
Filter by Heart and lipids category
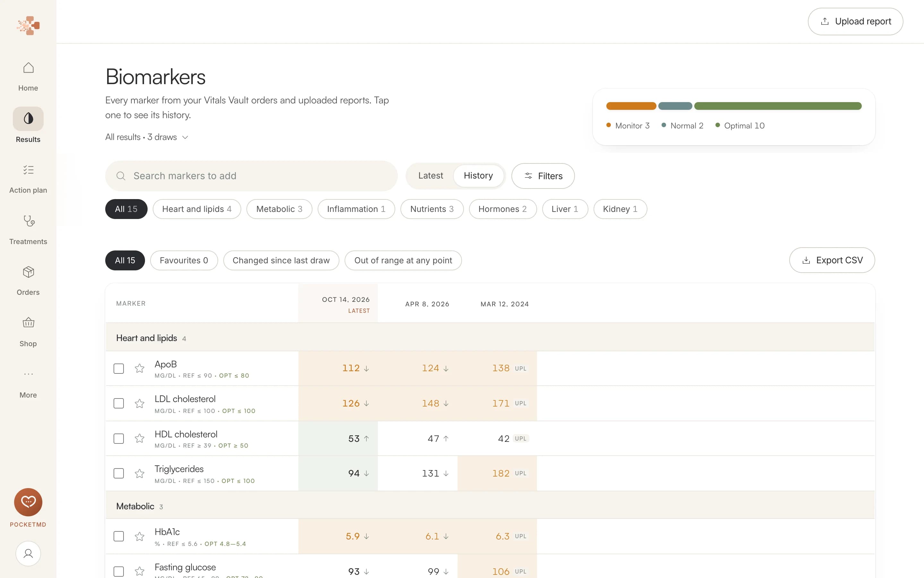point(197,209)
